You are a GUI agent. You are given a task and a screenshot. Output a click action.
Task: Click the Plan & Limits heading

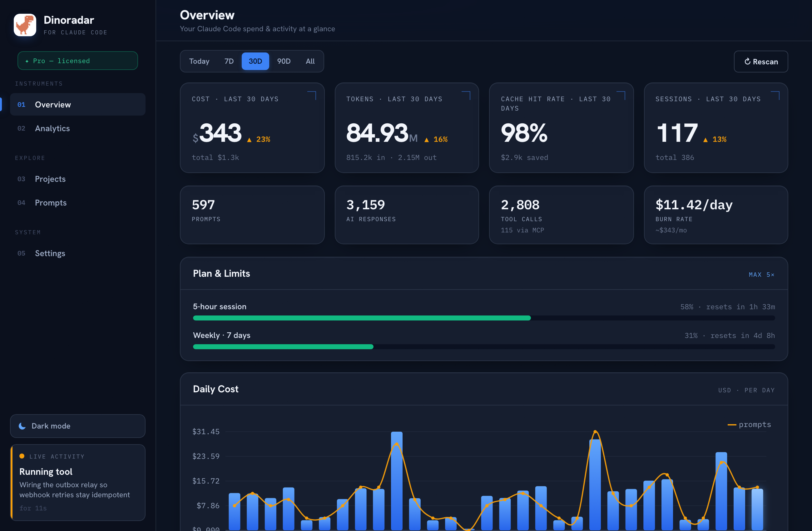tap(221, 273)
